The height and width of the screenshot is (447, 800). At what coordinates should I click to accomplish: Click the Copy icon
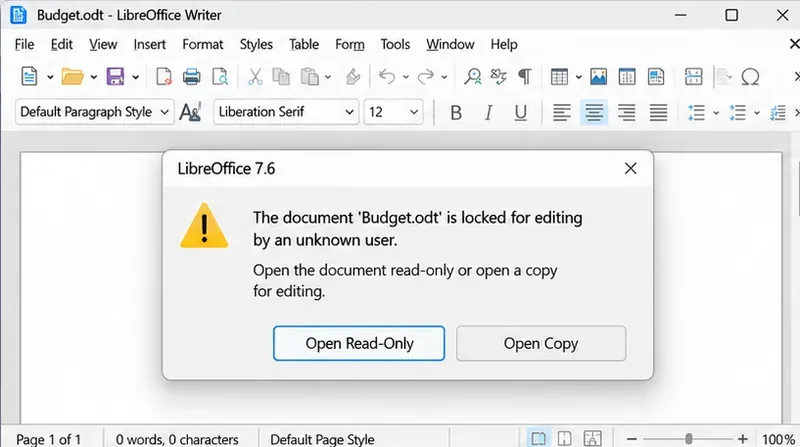[x=281, y=77]
